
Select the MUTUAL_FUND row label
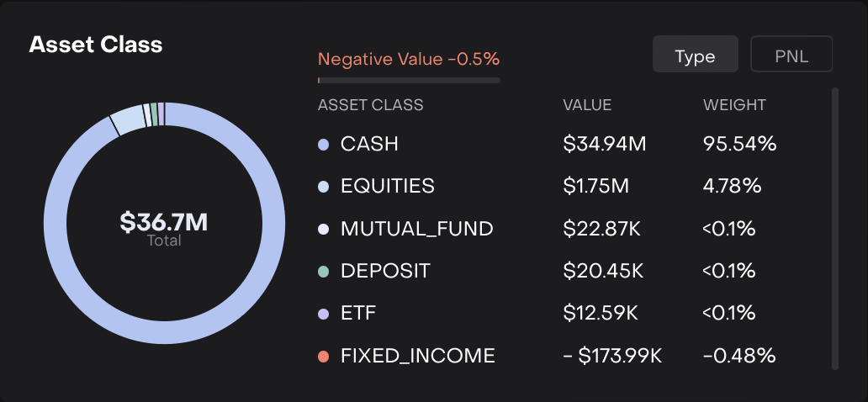[x=416, y=229]
